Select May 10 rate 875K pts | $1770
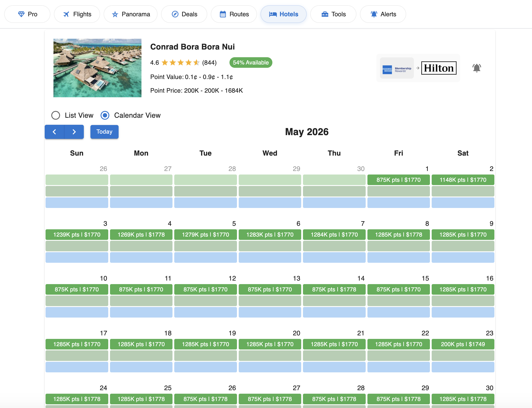Viewport: 532px width, 408px height. point(77,289)
